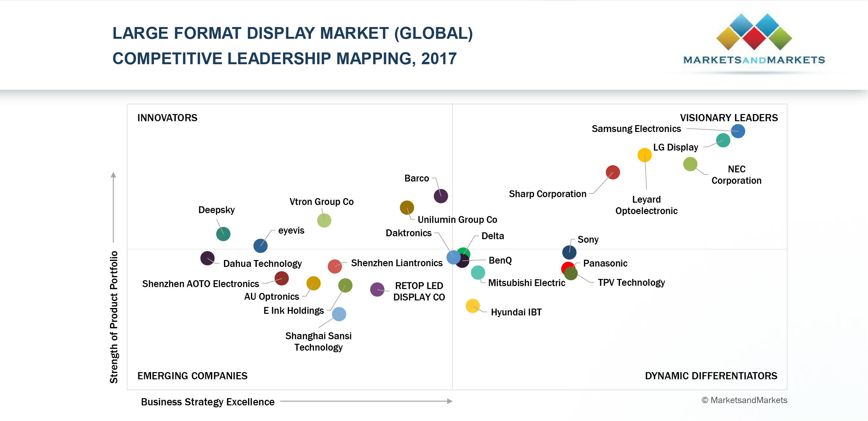The image size is (868, 421).
Task: Click the RETOP LED purple marker
Action: [x=377, y=289]
